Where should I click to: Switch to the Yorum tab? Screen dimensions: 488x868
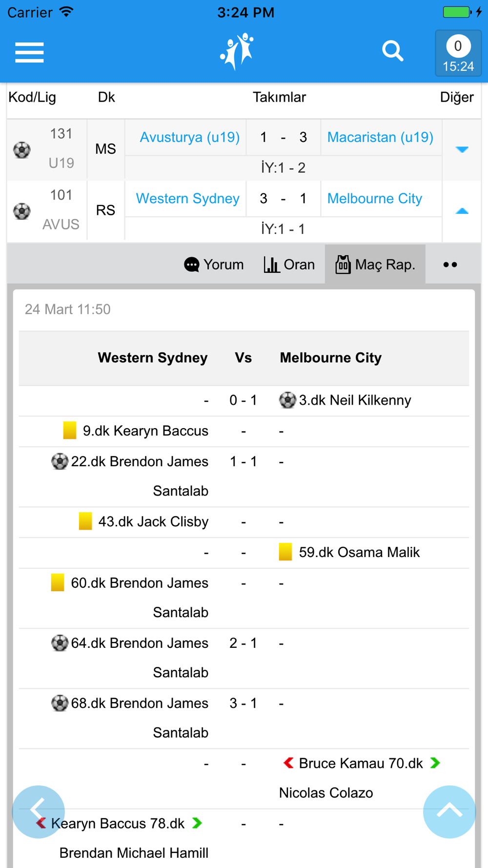pos(214,265)
